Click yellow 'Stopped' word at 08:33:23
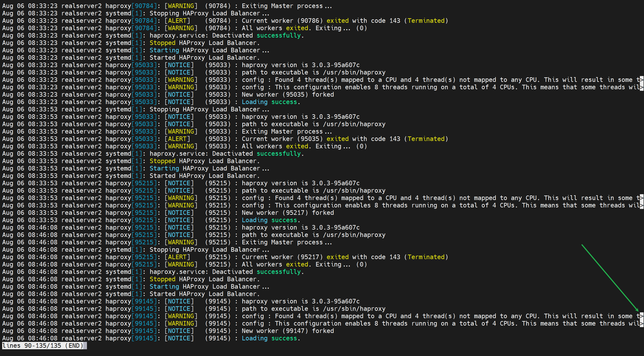Screen dimensions: 644x356 click(162, 43)
